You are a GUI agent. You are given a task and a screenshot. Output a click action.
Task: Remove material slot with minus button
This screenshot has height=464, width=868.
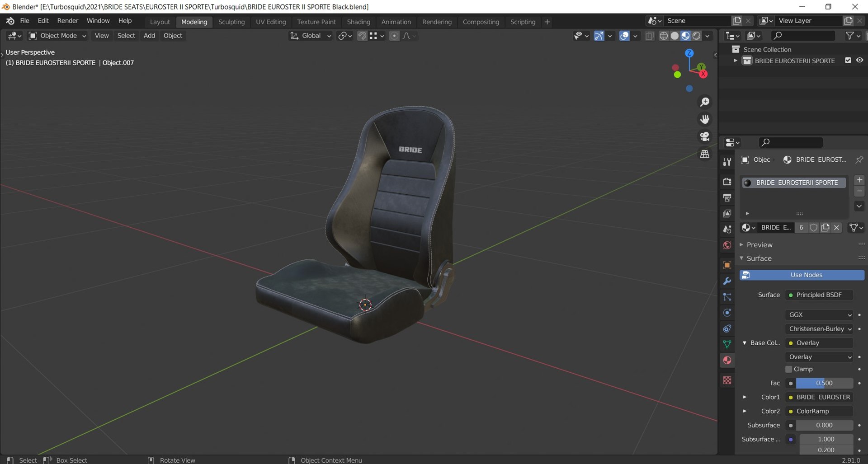pyautogui.click(x=859, y=191)
